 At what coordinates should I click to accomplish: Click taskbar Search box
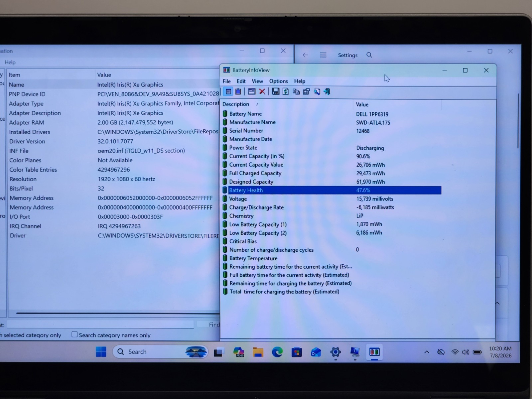pos(160,352)
